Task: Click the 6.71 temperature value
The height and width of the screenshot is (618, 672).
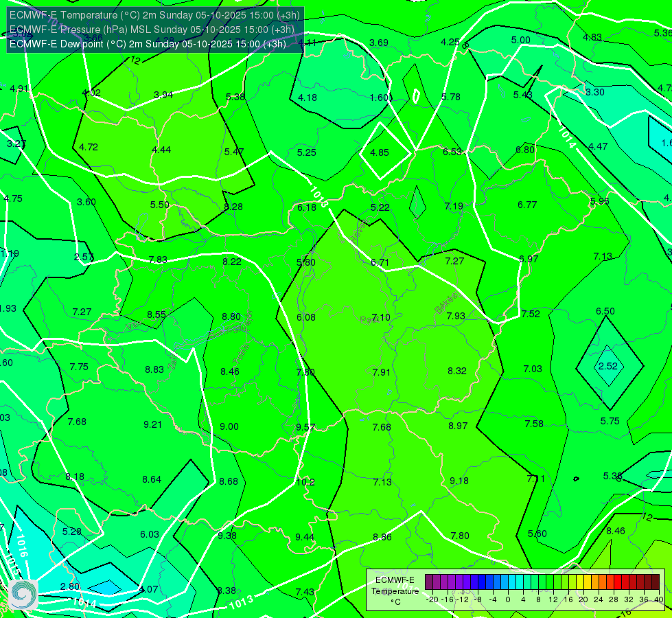Action: 380,262
